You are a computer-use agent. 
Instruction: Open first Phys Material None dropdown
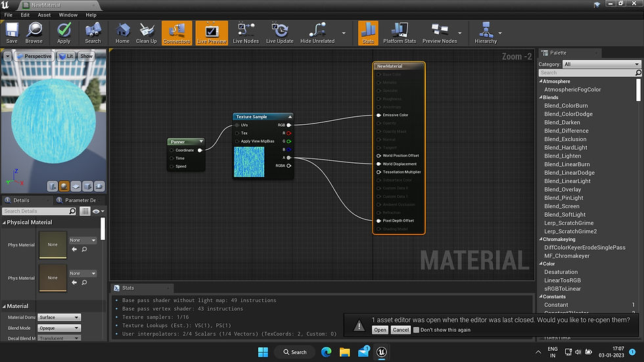[x=82, y=240]
